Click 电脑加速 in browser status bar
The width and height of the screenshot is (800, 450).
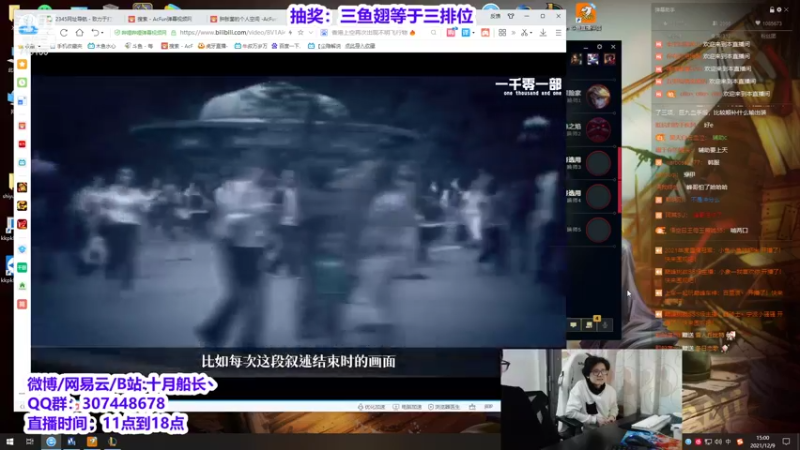(x=407, y=407)
